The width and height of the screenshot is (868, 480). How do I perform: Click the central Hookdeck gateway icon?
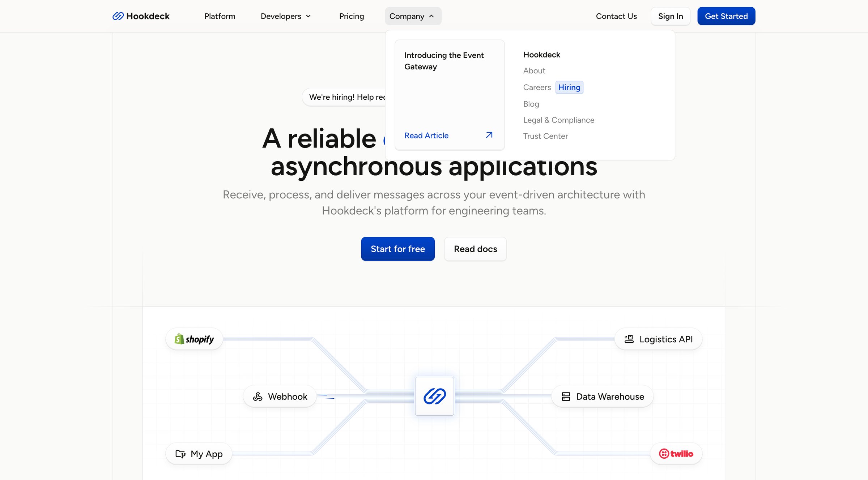click(x=434, y=396)
